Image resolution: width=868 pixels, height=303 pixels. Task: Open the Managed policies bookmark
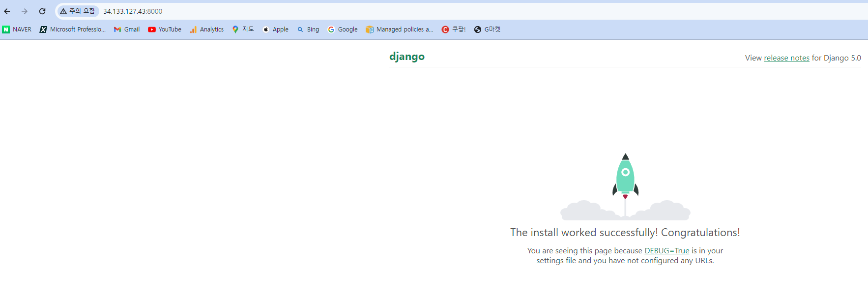tap(400, 30)
